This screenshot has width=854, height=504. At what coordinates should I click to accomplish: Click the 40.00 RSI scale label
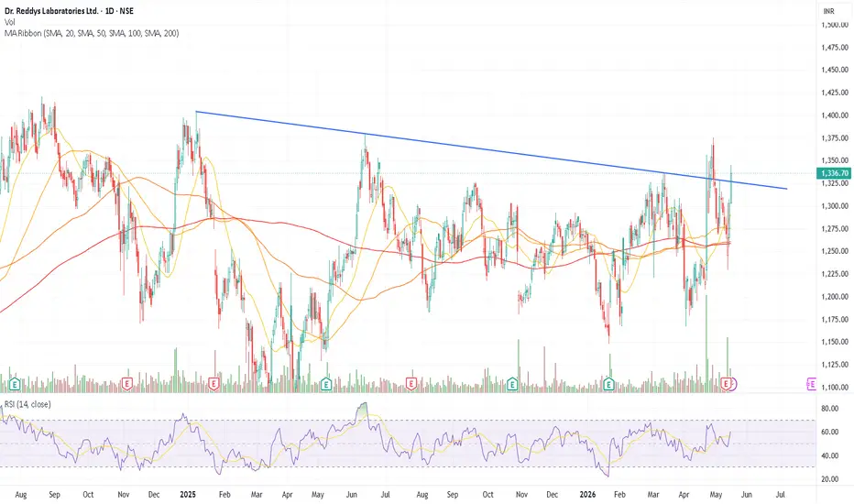click(x=829, y=455)
